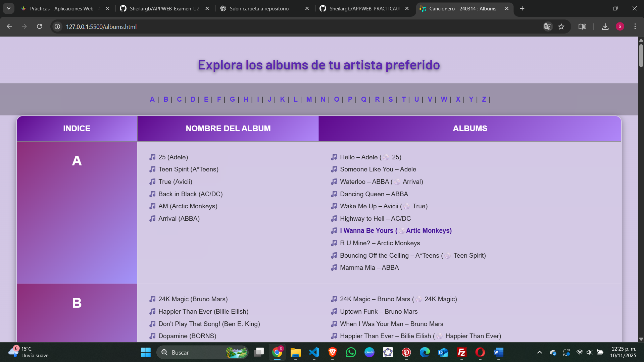The height and width of the screenshot is (362, 644).
Task: Jump to letter M in the alphabet index
Action: pos(309,99)
